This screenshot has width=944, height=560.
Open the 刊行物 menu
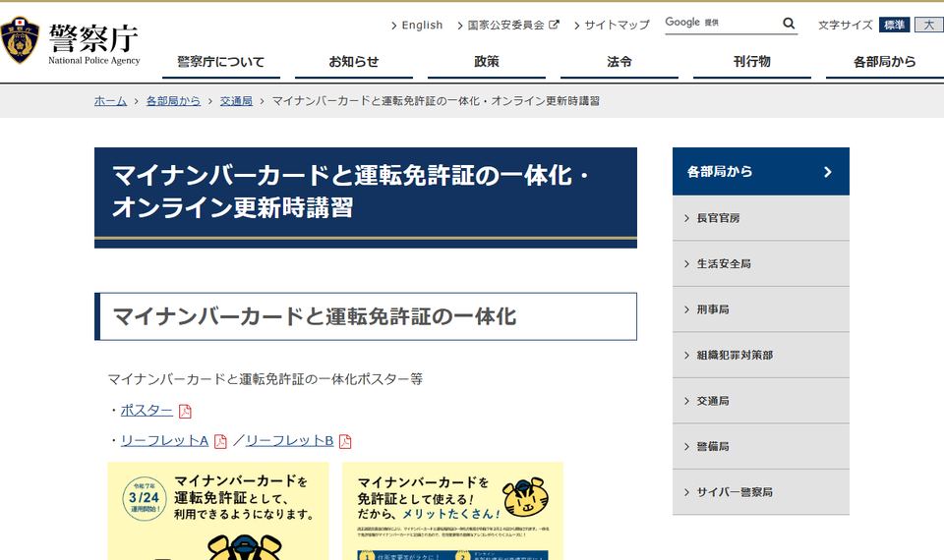click(x=752, y=62)
